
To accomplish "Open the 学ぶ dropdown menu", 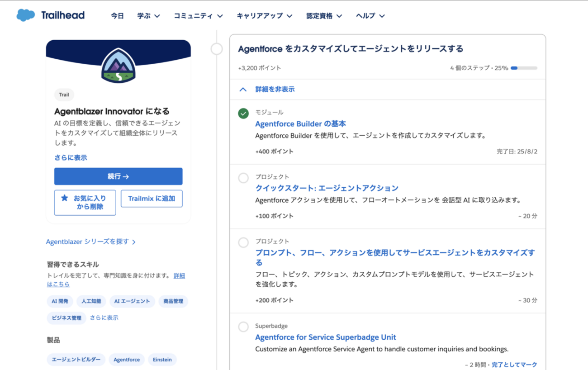I will click(x=149, y=16).
